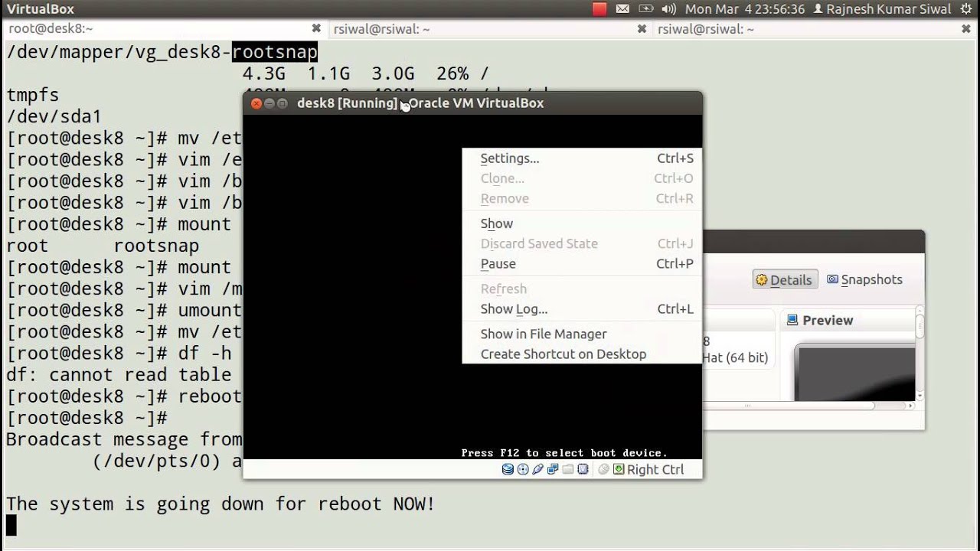Open the battery indicator menu
980x551 pixels.
click(x=646, y=9)
